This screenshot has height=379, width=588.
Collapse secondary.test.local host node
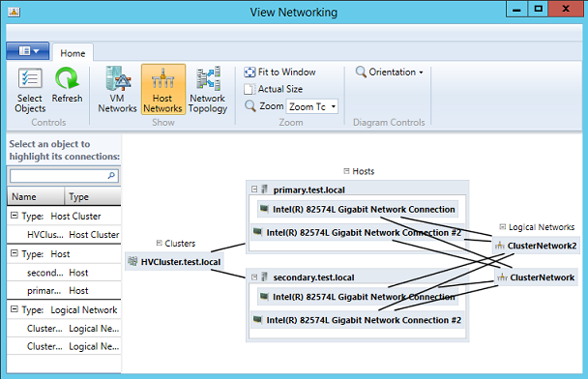click(x=254, y=277)
